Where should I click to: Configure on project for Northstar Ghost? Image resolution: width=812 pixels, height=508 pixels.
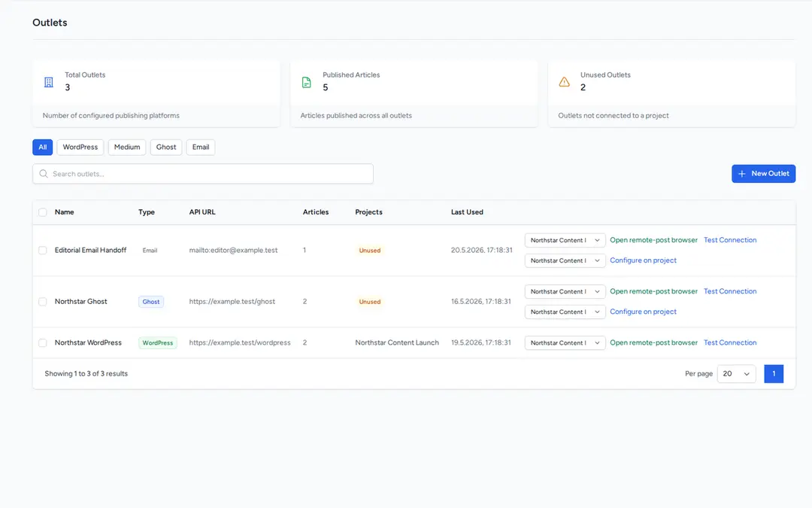(643, 312)
